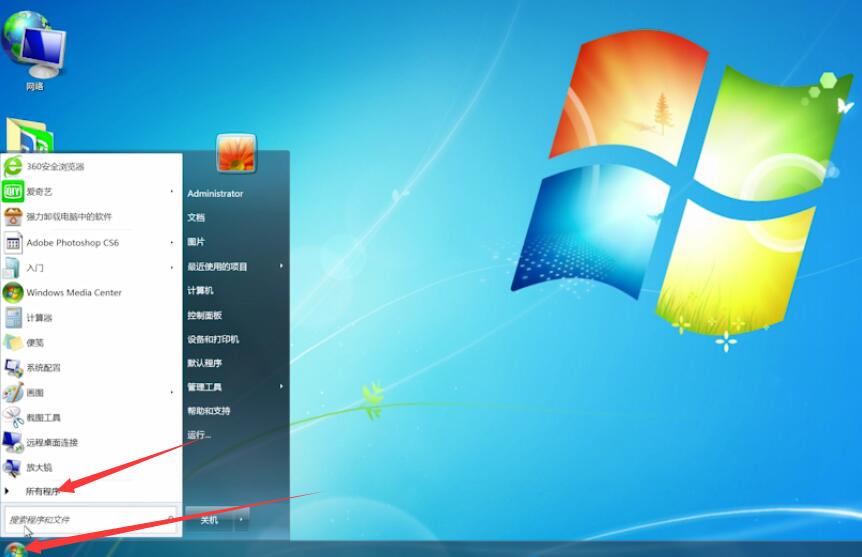862x557 pixels.
Task: Open Control Panel (控制面板)
Action: tap(205, 315)
